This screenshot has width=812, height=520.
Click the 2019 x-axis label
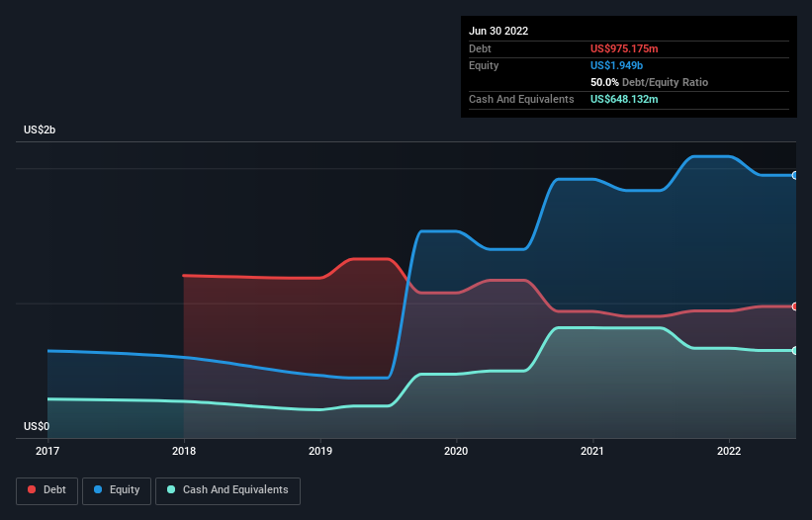[x=320, y=451]
